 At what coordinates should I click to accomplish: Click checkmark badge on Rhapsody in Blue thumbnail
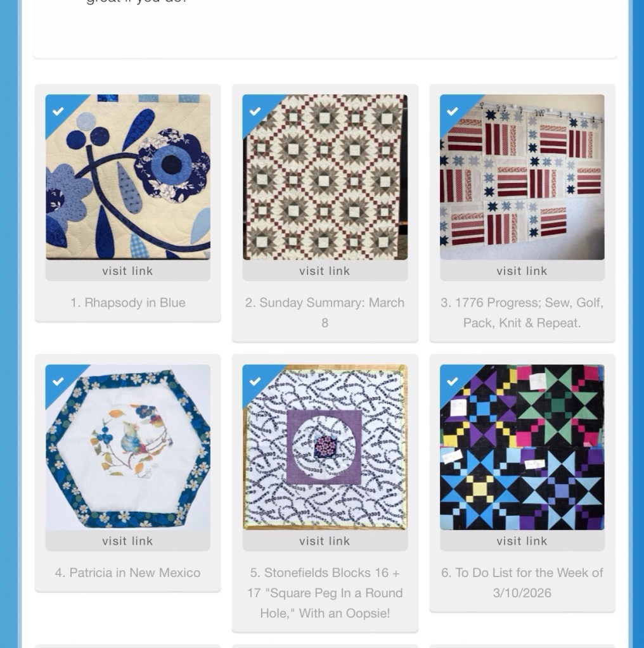click(58, 111)
